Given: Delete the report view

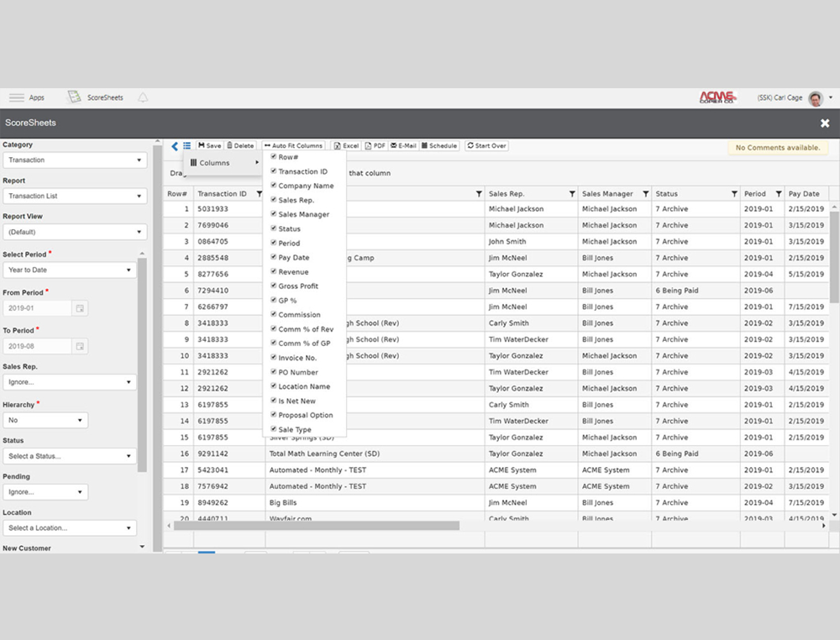Looking at the screenshot, I should click(240, 145).
